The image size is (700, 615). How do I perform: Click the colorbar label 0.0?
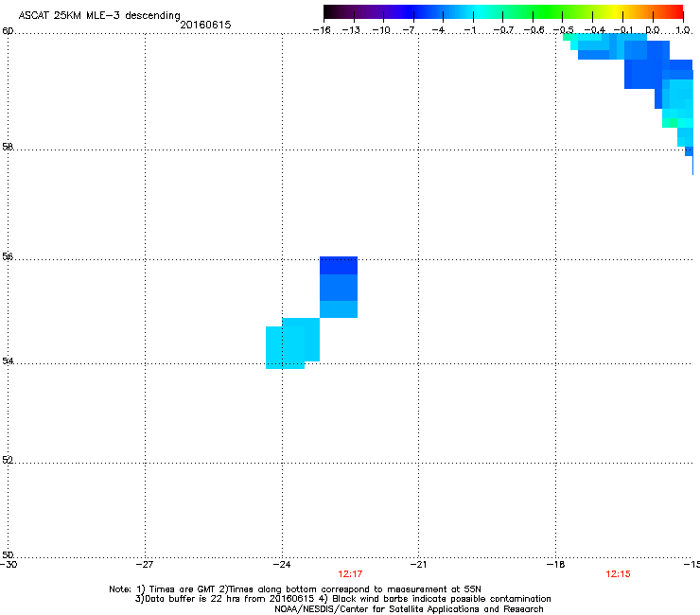653,30
